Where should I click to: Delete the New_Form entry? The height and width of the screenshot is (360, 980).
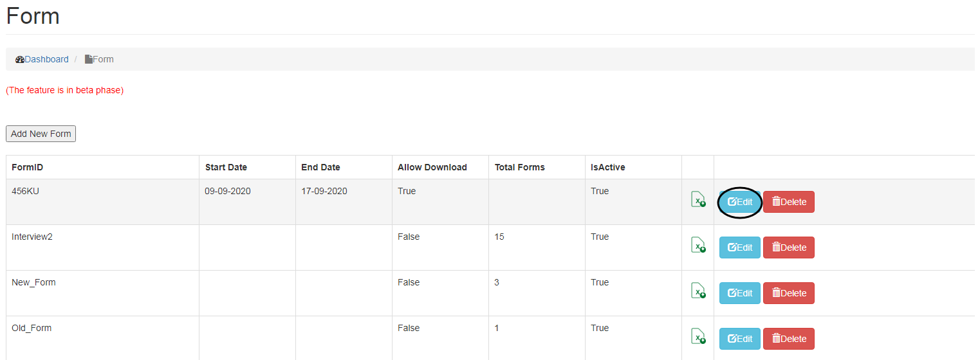pyautogui.click(x=788, y=293)
